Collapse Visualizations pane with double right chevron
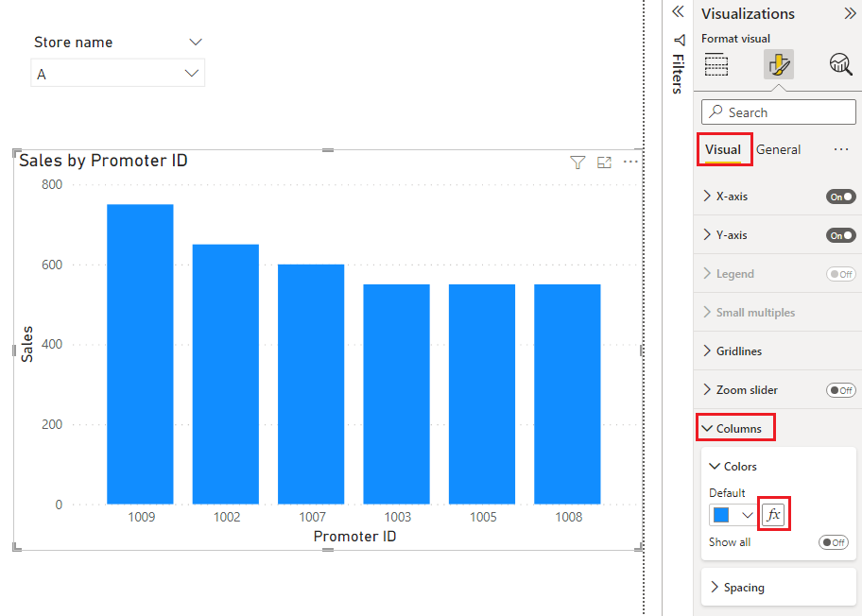The height and width of the screenshot is (616, 862). (850, 13)
